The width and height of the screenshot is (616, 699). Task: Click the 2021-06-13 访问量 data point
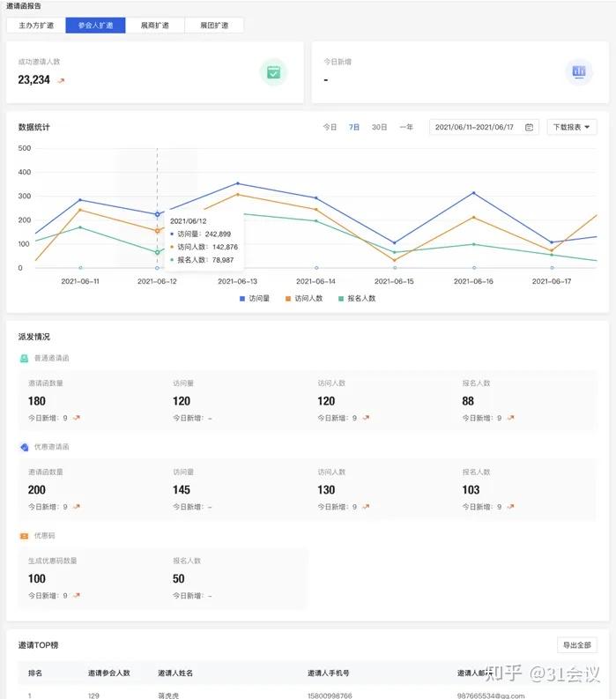(238, 183)
